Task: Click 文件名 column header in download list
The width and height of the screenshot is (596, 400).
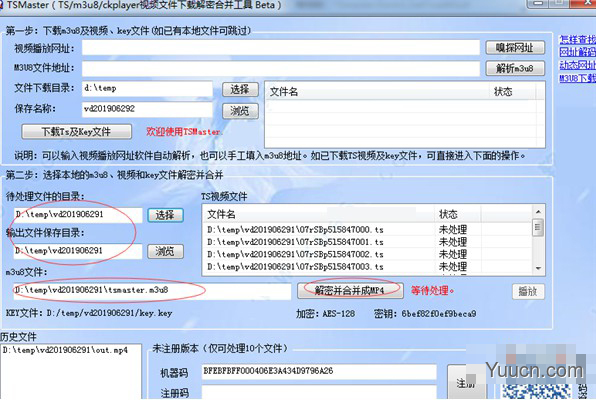Action: pos(377,92)
